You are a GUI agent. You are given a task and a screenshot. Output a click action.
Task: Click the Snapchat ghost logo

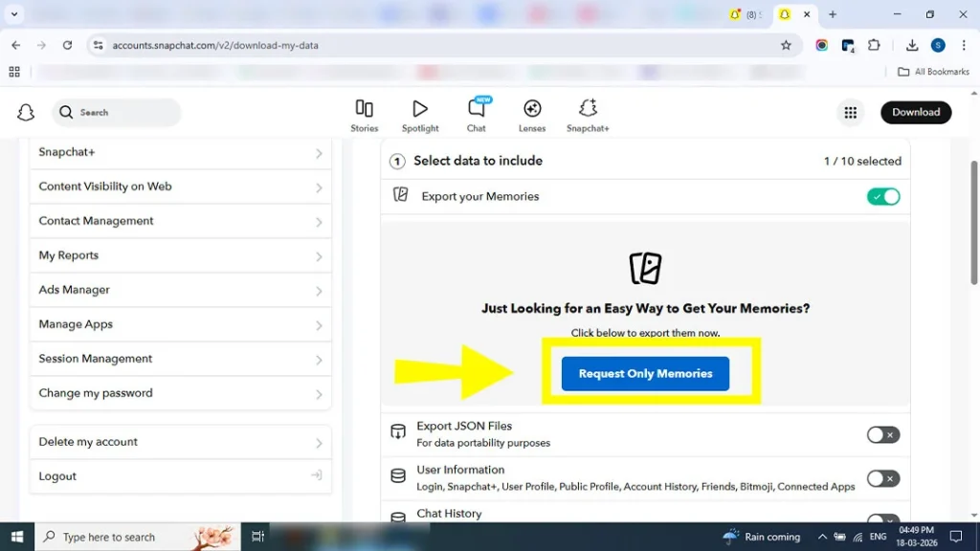pyautogui.click(x=26, y=112)
